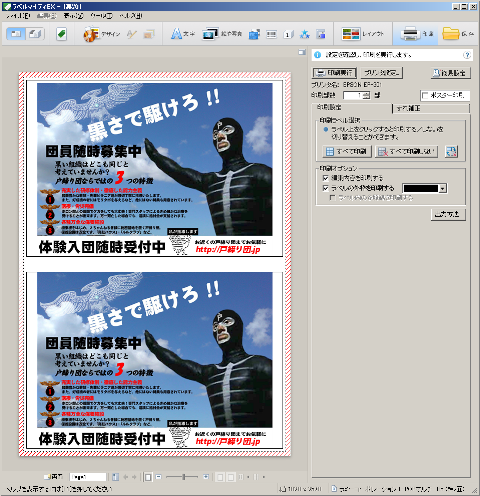480x496 pixels.
Task: Enable the ポスター印刷 checkbox
Action: coord(425,96)
